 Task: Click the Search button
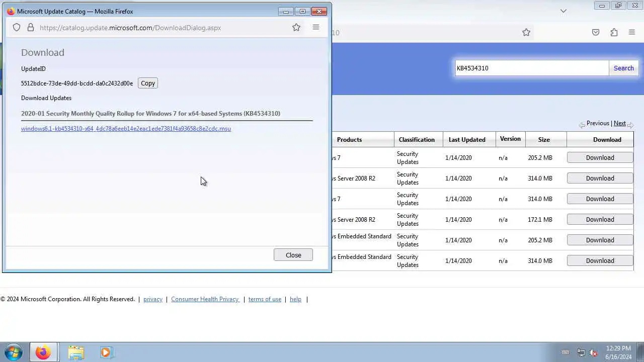click(624, 68)
